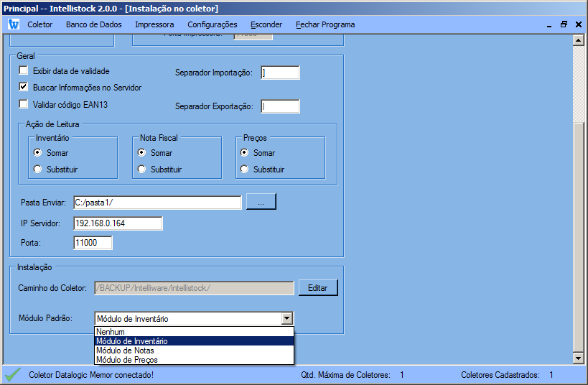Viewport: 588px width, 385px height.
Task: Click the Pasta Enviar path field
Action: (x=157, y=203)
